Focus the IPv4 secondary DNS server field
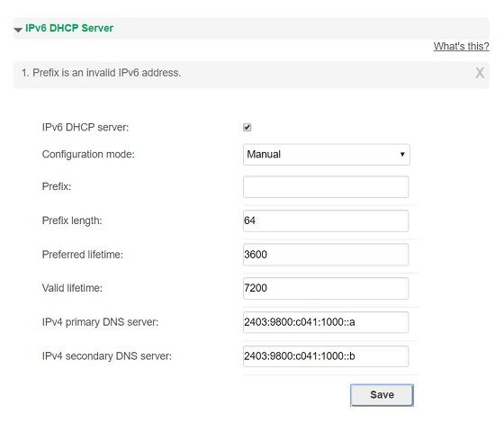The height and width of the screenshot is (423, 504). click(x=326, y=356)
